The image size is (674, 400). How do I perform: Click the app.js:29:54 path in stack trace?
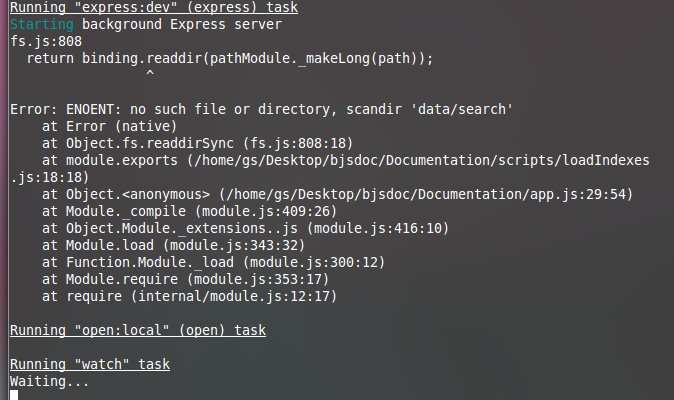point(426,194)
